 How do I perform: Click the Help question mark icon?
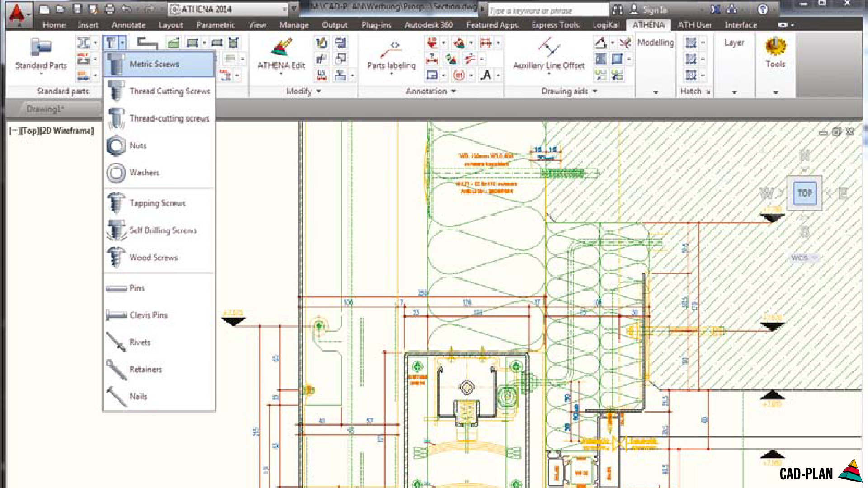(x=763, y=9)
